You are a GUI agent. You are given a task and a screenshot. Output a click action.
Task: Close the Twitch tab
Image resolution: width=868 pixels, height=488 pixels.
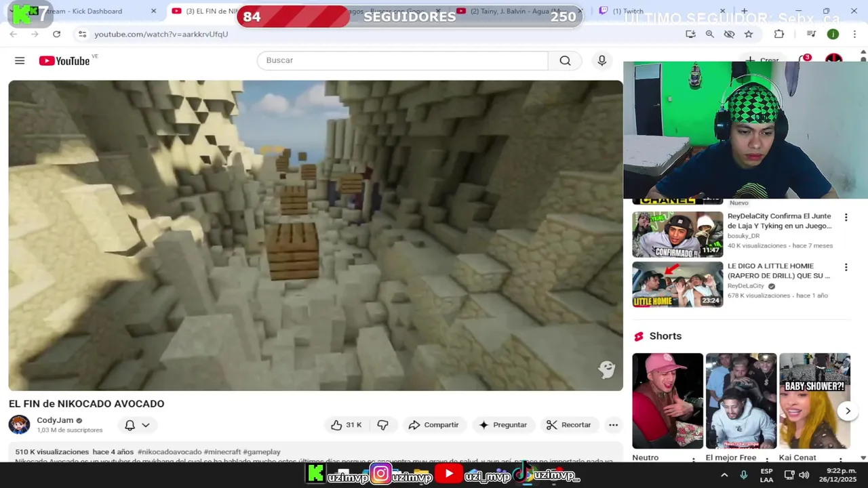click(722, 11)
